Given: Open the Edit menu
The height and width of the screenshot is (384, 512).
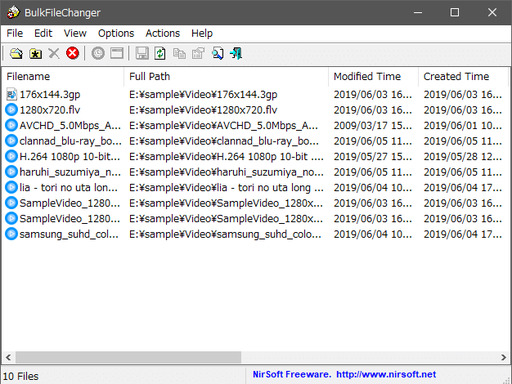Looking at the screenshot, I should pos(43,33).
